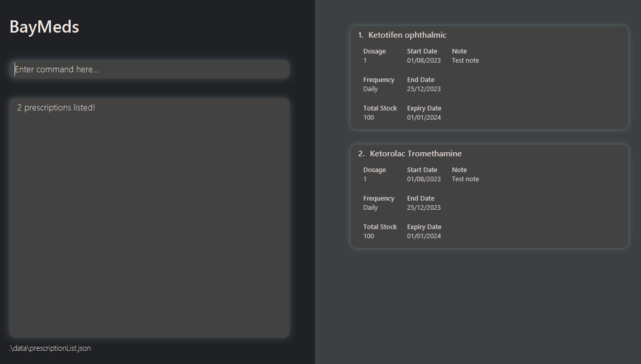This screenshot has height=364, width=641.
Task: Click the BayMeds application title
Action: coord(44,26)
